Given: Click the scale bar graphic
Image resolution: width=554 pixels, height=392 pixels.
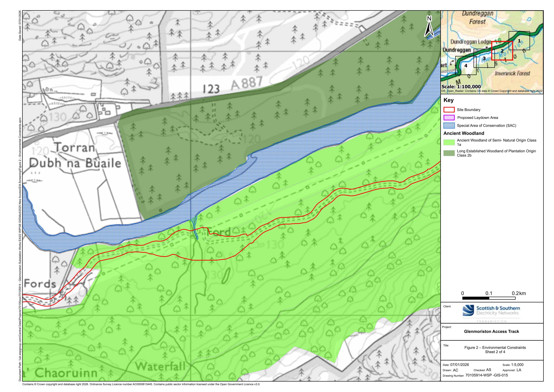Looking at the screenshot, I should click(x=489, y=298).
